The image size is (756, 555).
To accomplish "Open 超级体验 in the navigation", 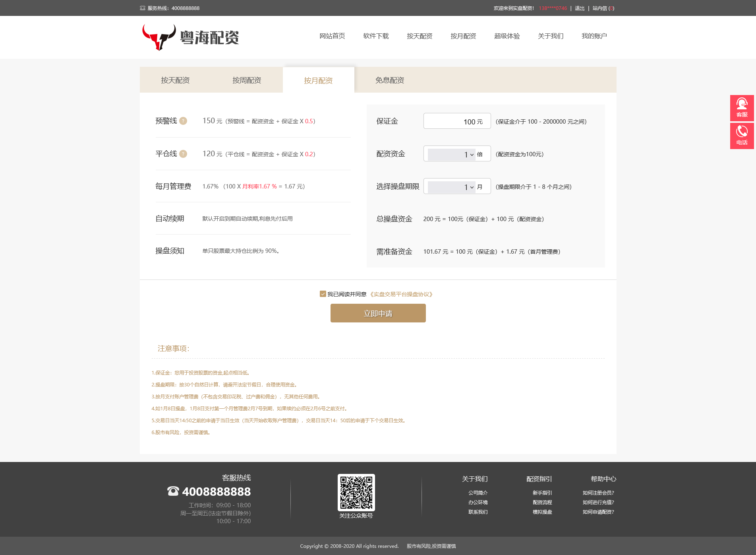I will pos(507,36).
